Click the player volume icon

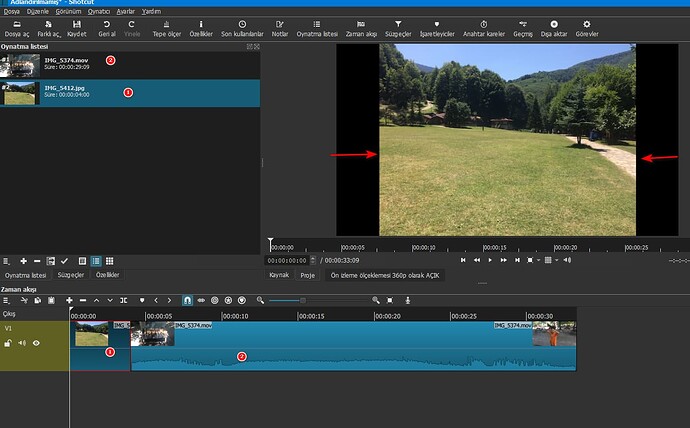point(567,260)
